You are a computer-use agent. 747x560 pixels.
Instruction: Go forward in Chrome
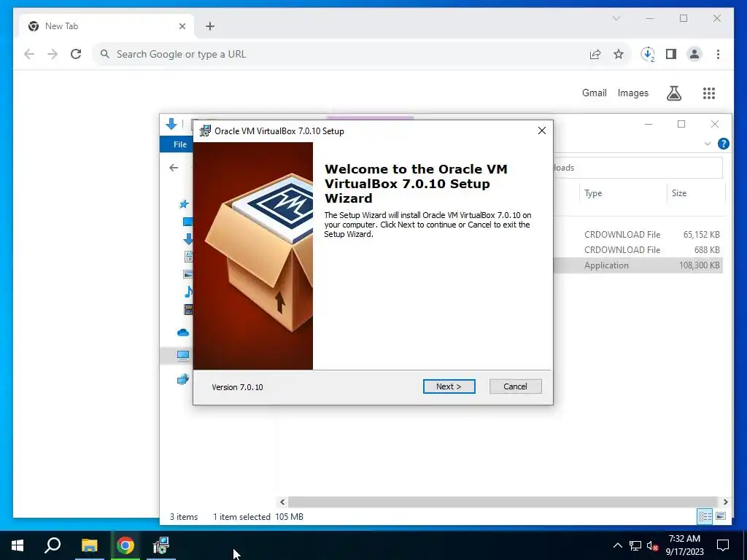point(53,54)
